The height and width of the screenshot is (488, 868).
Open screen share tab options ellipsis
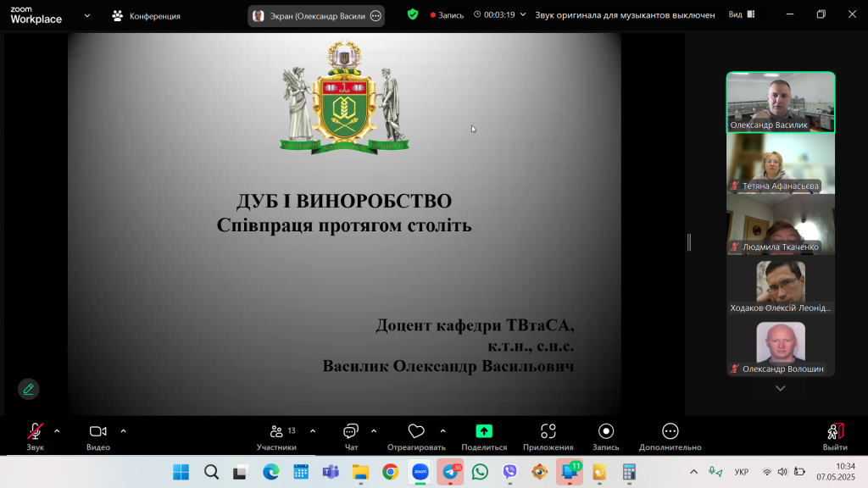click(376, 16)
